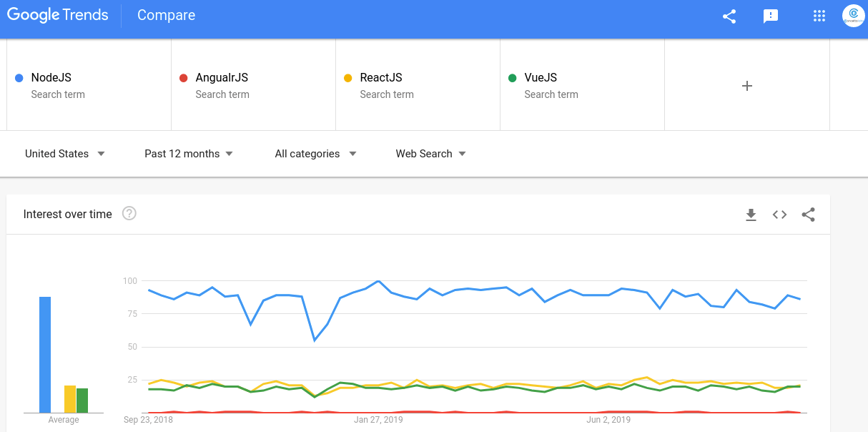Open the share chart icon
This screenshot has height=432, width=868.
(x=808, y=214)
